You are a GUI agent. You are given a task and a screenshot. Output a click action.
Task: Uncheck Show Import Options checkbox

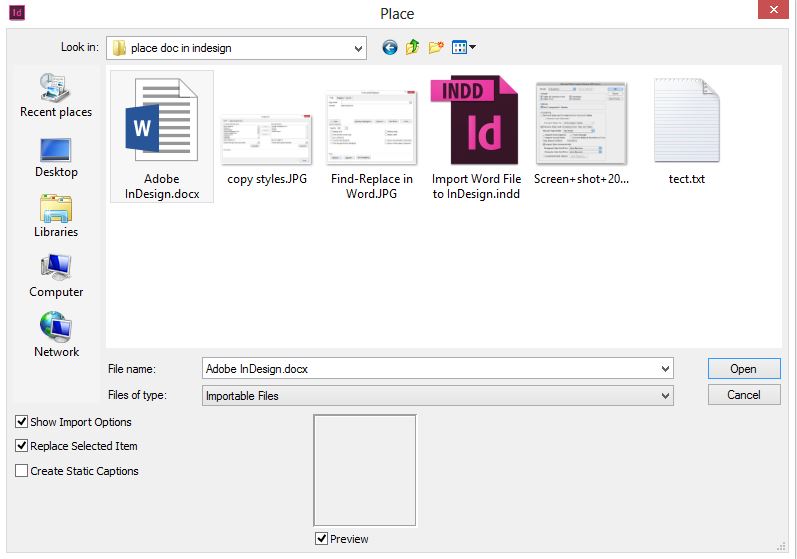tap(21, 421)
